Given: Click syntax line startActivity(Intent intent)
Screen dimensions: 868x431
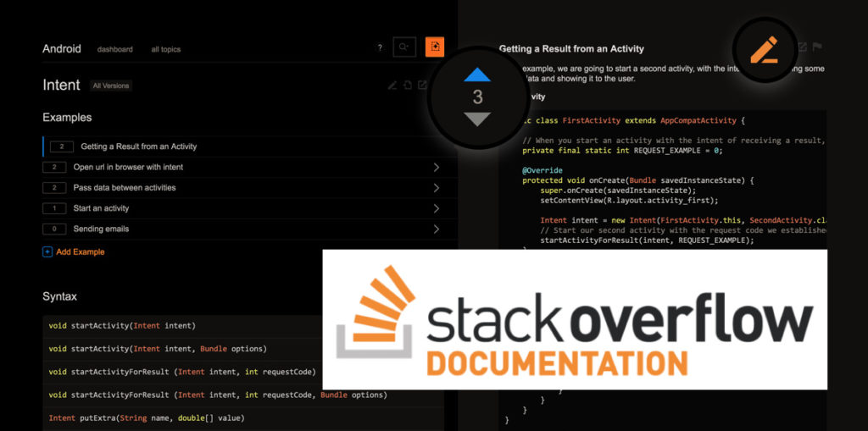Looking at the screenshot, I should [122, 326].
